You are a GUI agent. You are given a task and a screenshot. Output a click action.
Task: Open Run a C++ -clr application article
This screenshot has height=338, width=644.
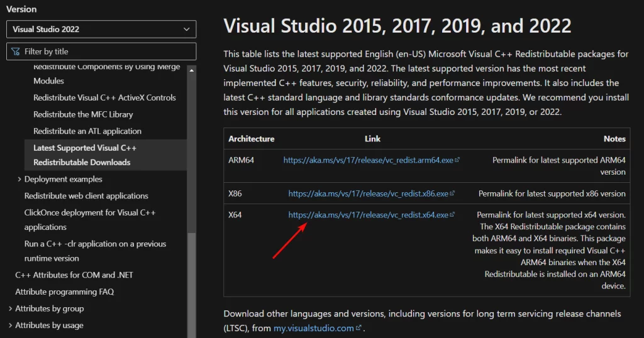pos(95,251)
